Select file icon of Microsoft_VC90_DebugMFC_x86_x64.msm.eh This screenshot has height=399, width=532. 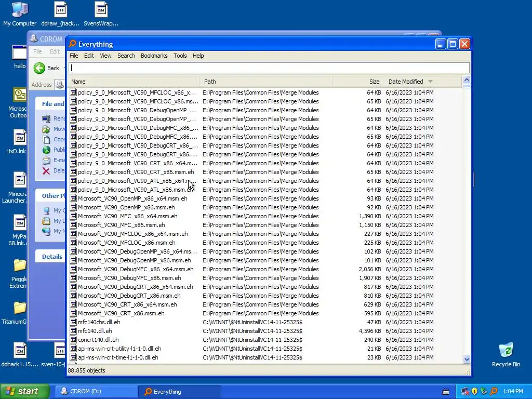pyautogui.click(x=73, y=269)
